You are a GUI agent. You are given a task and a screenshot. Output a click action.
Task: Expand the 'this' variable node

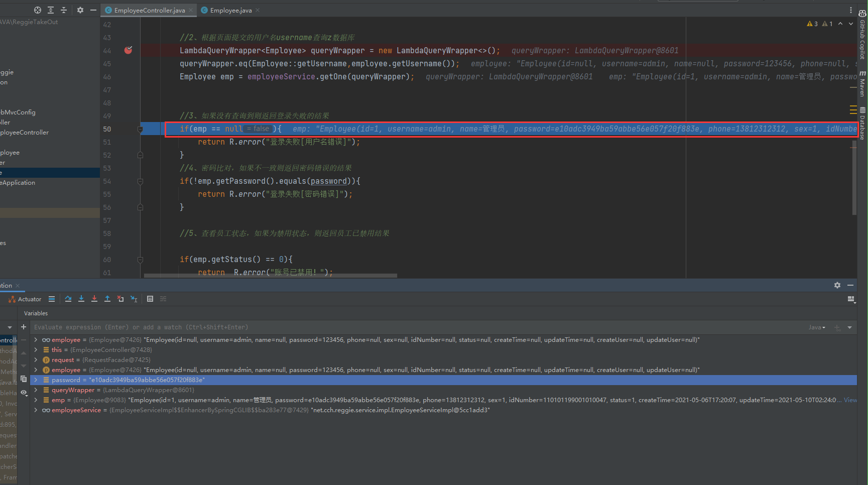pos(36,350)
